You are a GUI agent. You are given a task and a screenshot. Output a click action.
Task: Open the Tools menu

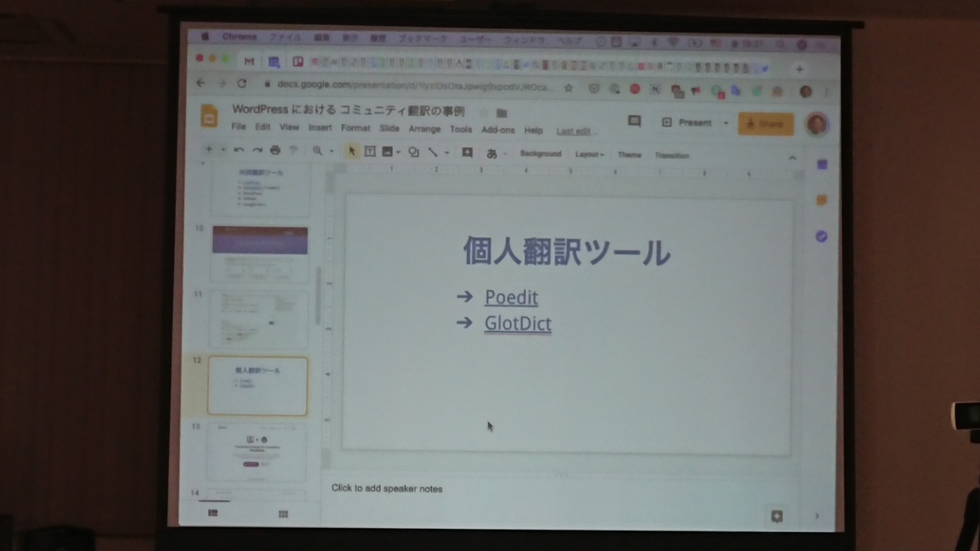click(461, 129)
